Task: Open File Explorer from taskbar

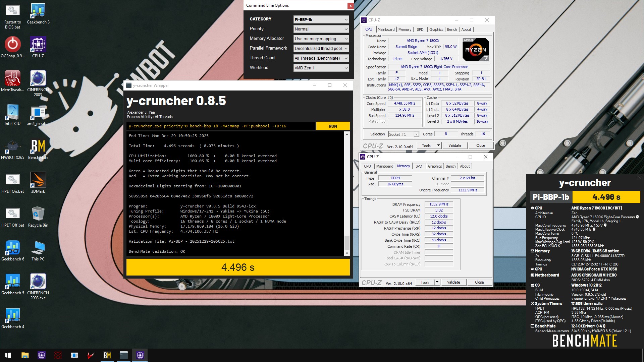Action: coord(25,355)
